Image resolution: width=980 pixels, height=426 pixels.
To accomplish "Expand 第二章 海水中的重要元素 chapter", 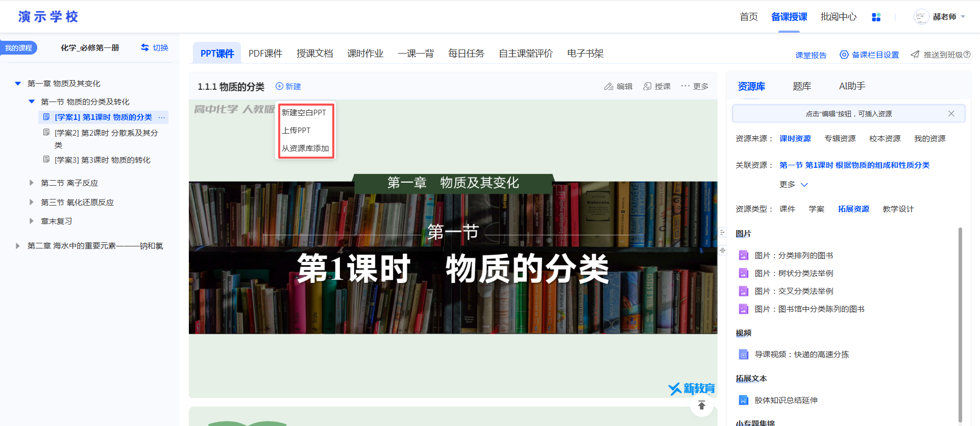I will (x=18, y=246).
